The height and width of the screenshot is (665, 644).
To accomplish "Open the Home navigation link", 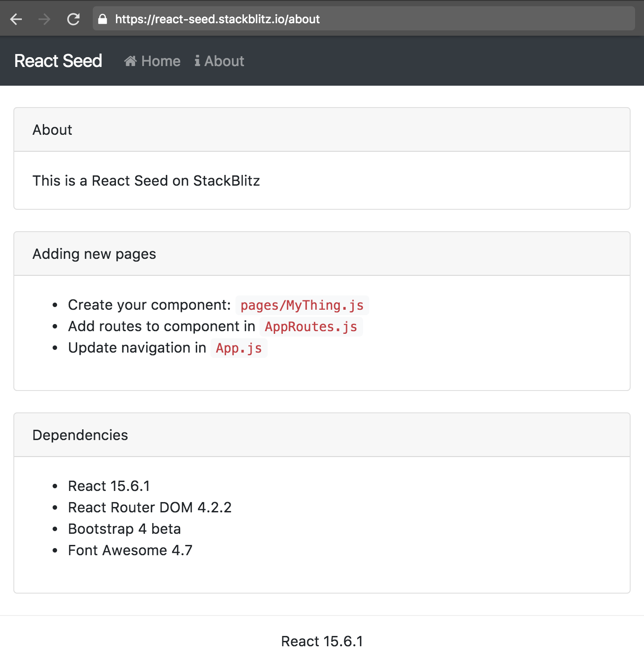I will [x=161, y=61].
